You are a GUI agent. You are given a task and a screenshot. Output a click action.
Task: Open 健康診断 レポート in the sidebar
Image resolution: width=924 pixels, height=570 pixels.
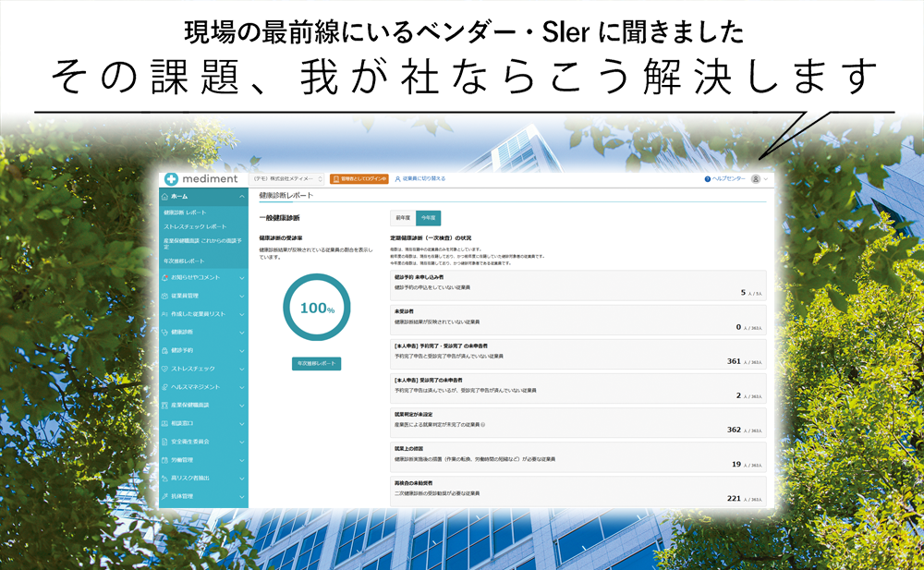[x=185, y=212]
